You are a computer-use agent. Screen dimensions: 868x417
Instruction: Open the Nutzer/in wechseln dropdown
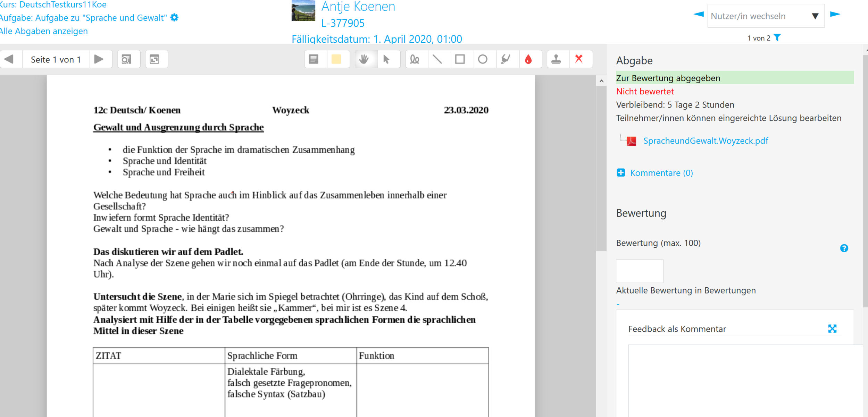click(766, 16)
